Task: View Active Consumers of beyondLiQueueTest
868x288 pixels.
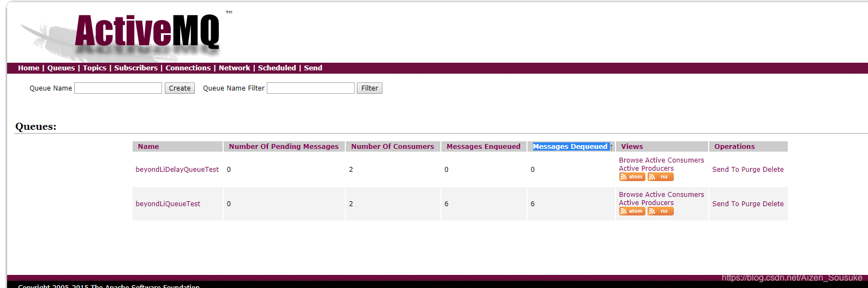Action: coord(674,195)
